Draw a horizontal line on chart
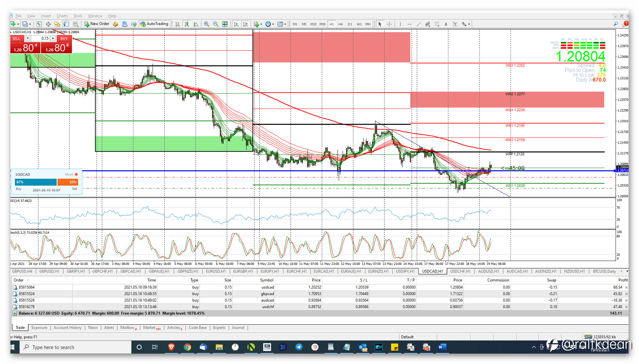The image size is (639, 364). coord(409,24)
